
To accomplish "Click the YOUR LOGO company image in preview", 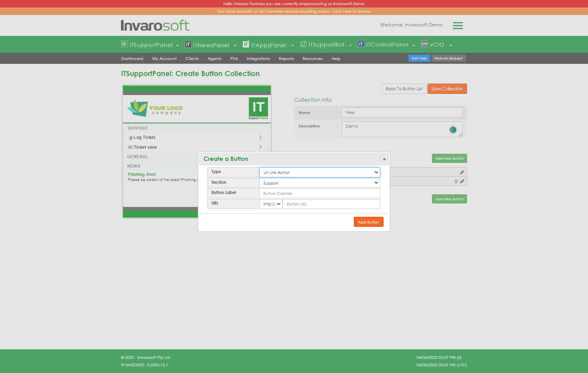I will tap(155, 108).
